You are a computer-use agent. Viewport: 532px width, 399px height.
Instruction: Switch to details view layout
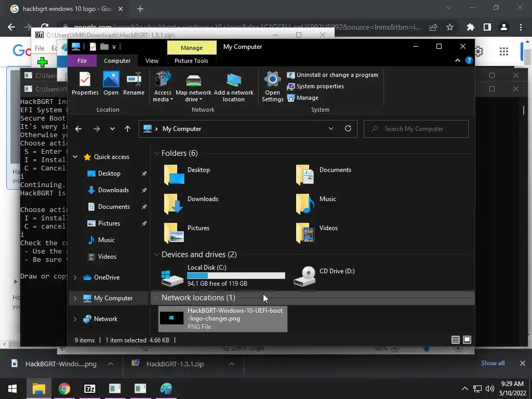pyautogui.click(x=456, y=340)
